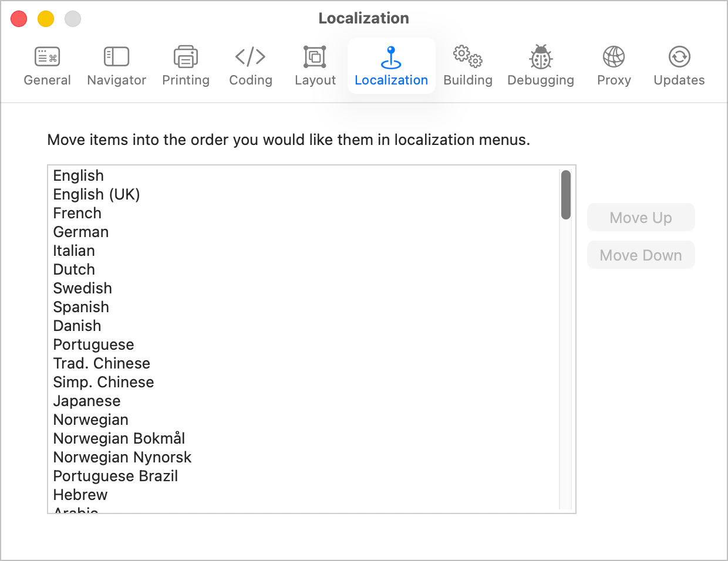Select the French localization entry
728x561 pixels.
[x=77, y=213]
